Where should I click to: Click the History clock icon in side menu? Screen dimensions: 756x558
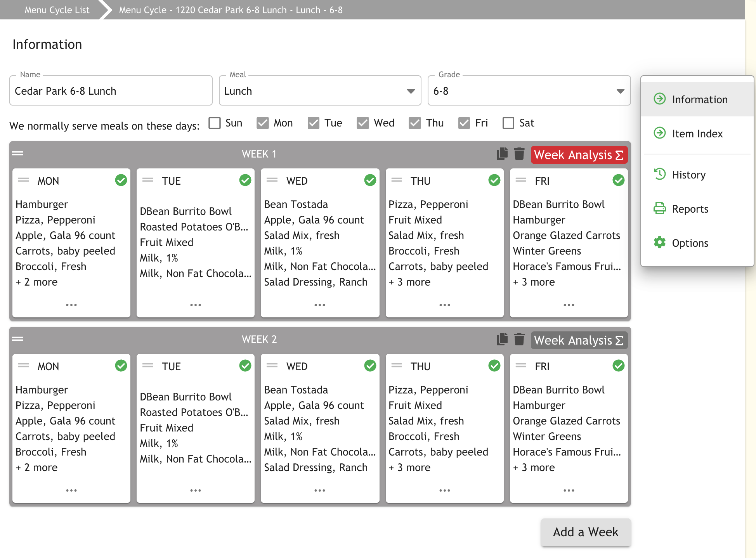659,174
